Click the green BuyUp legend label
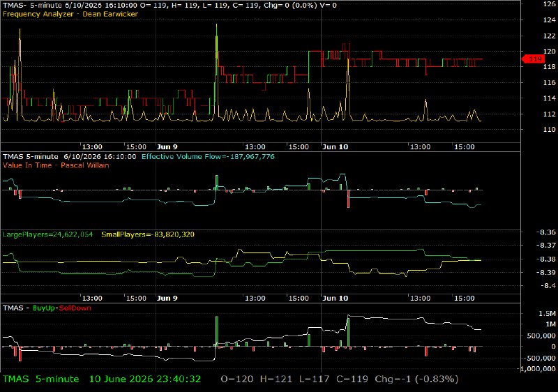 [44, 308]
